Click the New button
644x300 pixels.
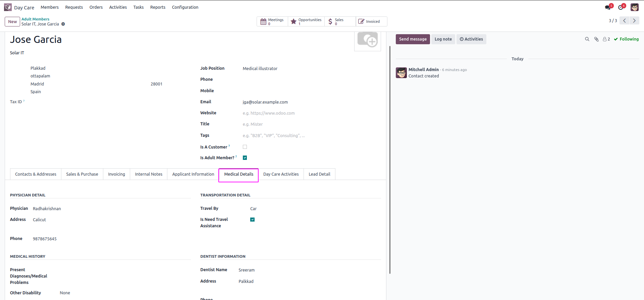point(12,21)
